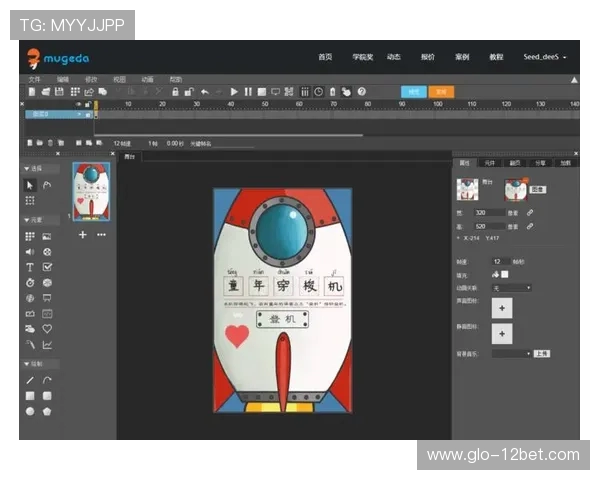Pick the straight line drawing tool
The height and width of the screenshot is (480, 600).
tap(30, 380)
